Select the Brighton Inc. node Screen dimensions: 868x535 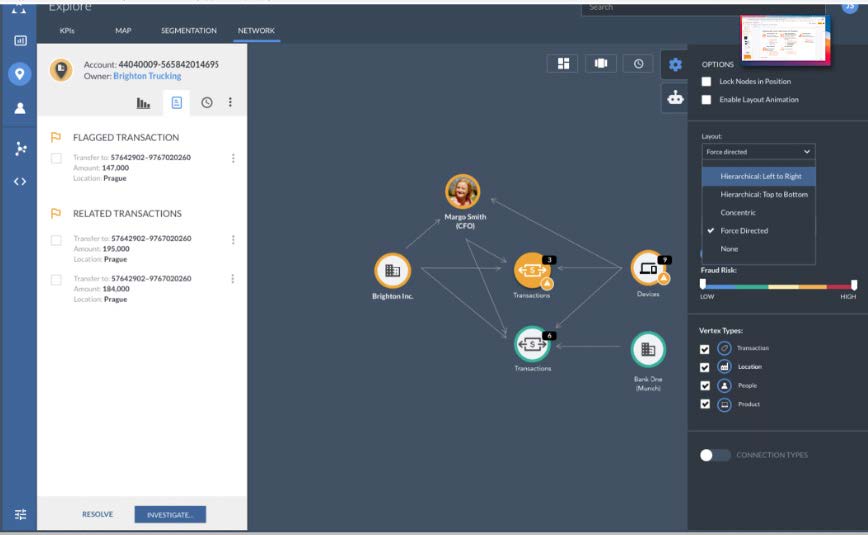[392, 271]
